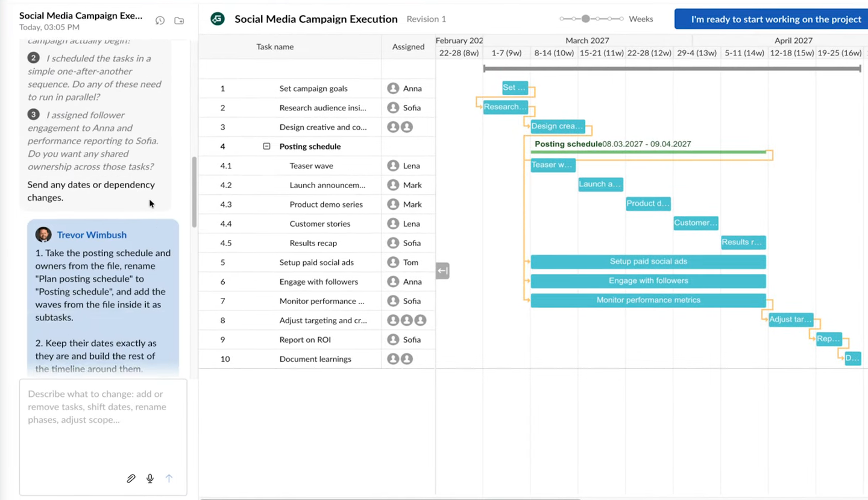The height and width of the screenshot is (500, 868).
Task: Click the April 2027 month header
Action: [x=793, y=40]
